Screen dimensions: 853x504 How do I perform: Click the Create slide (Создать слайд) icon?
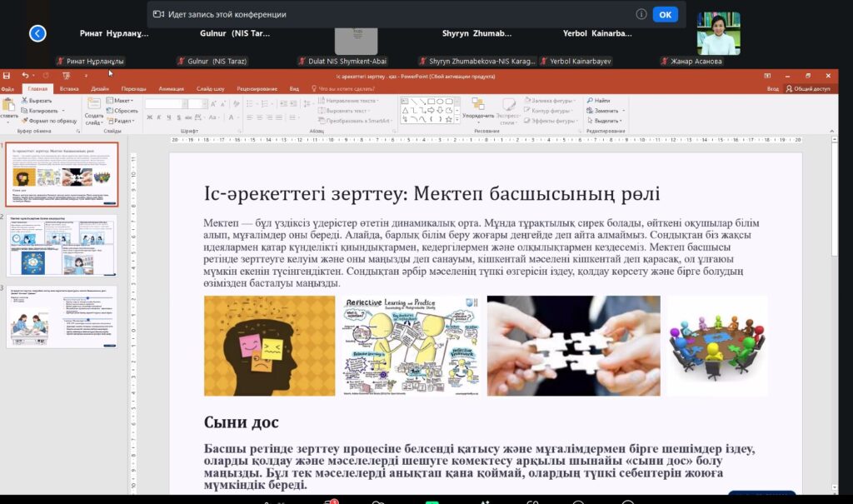93,104
